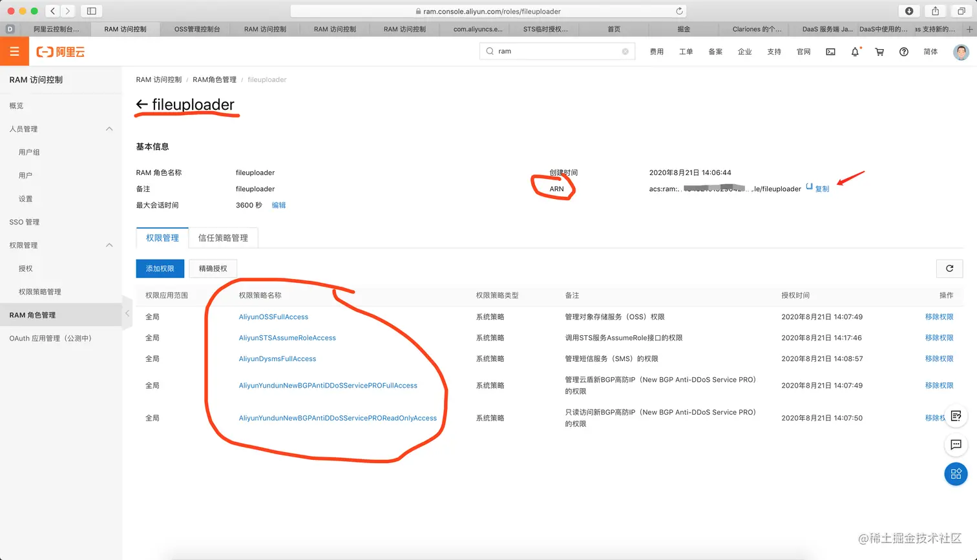Open the 企业 top menu
977x560 pixels.
point(745,52)
